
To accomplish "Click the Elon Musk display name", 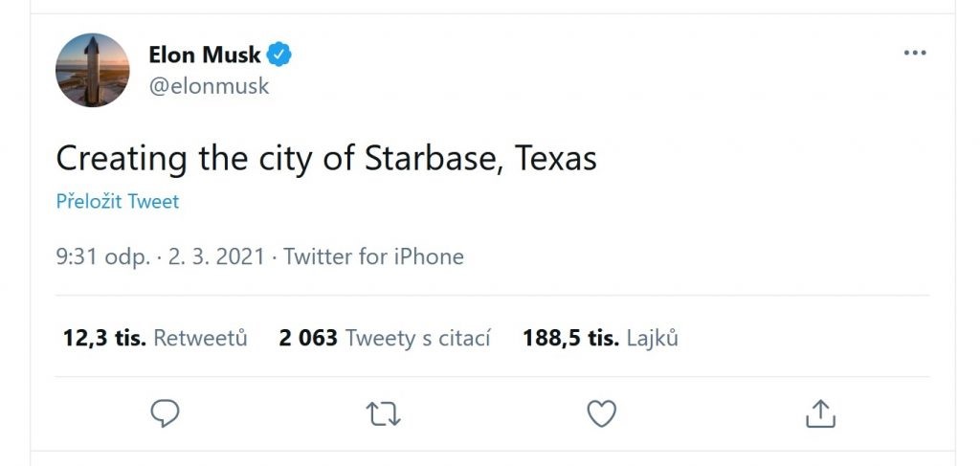I will (x=205, y=55).
